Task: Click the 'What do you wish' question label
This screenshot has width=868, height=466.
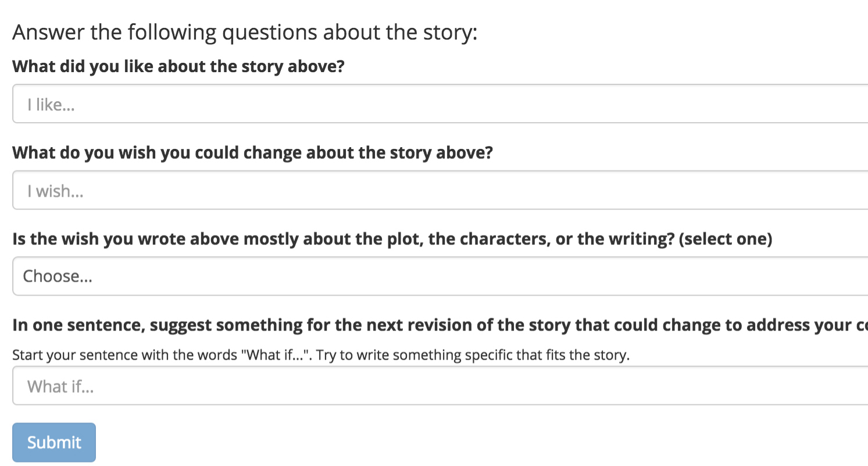Action: (x=252, y=153)
